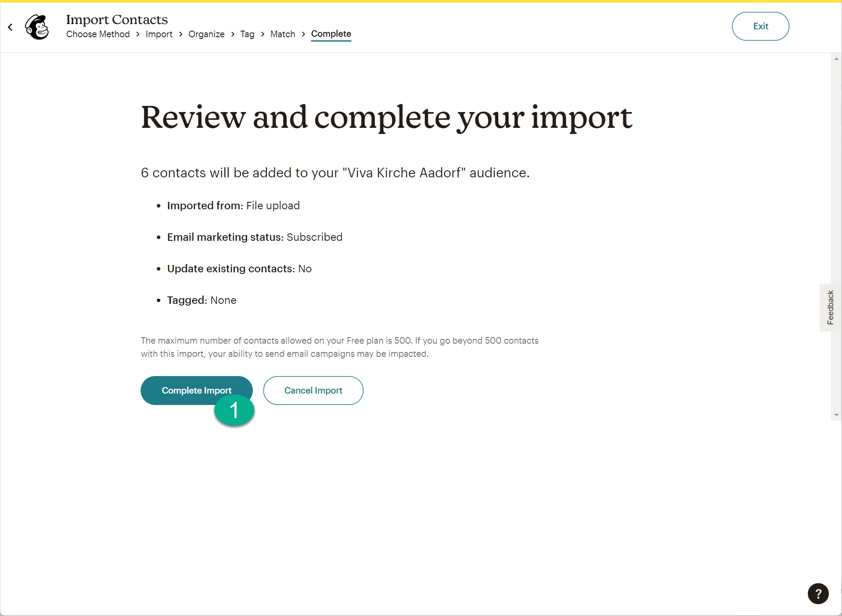This screenshot has height=616, width=842.
Task: Click the Import Contacts title
Action: pyautogui.click(x=117, y=19)
